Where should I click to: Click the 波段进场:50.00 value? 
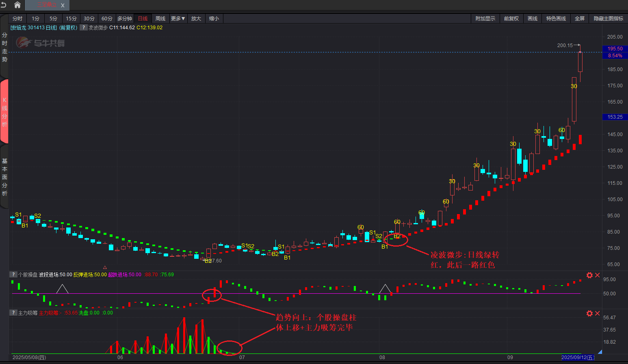tap(55, 275)
